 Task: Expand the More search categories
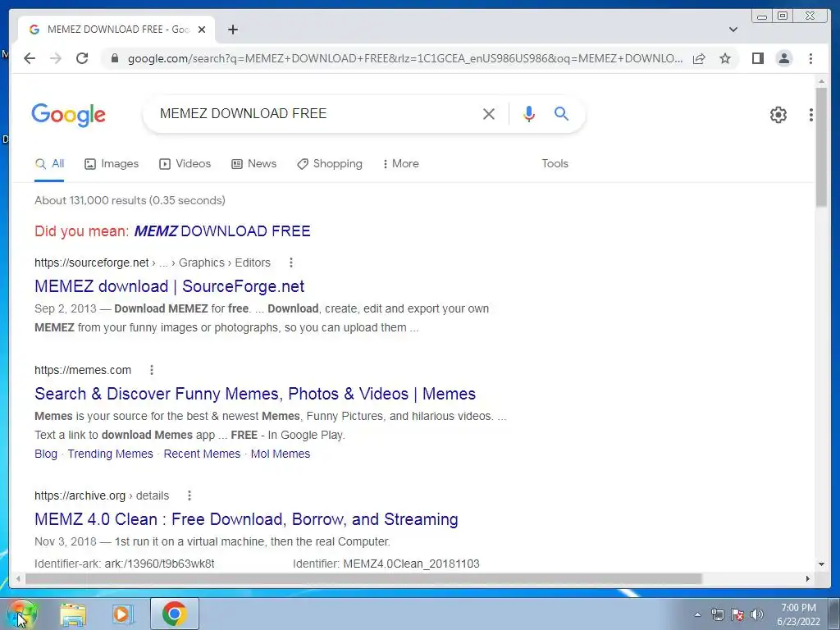pos(400,164)
